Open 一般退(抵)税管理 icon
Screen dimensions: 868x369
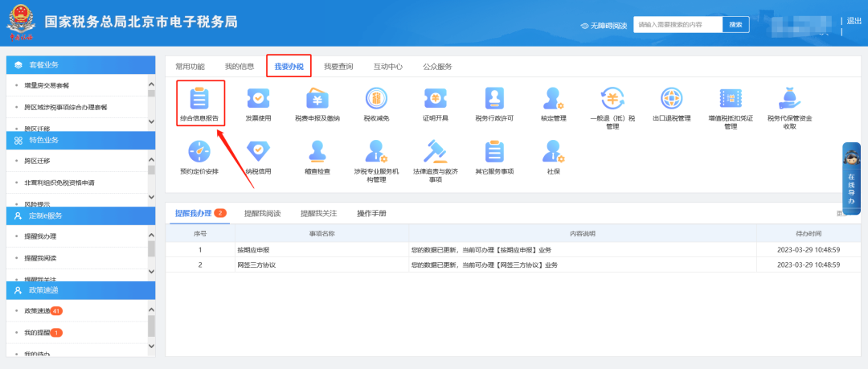click(x=612, y=99)
